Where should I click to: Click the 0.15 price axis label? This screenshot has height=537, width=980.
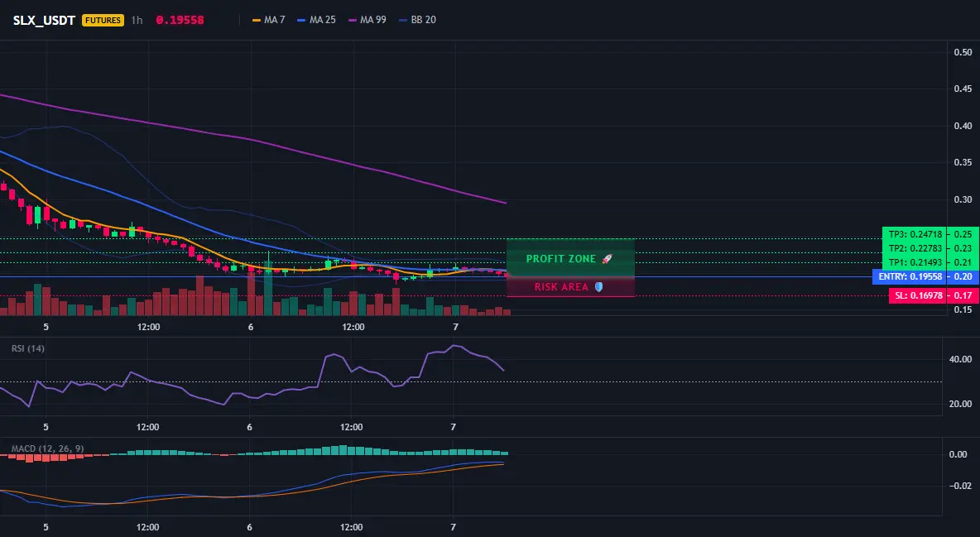tap(963, 309)
